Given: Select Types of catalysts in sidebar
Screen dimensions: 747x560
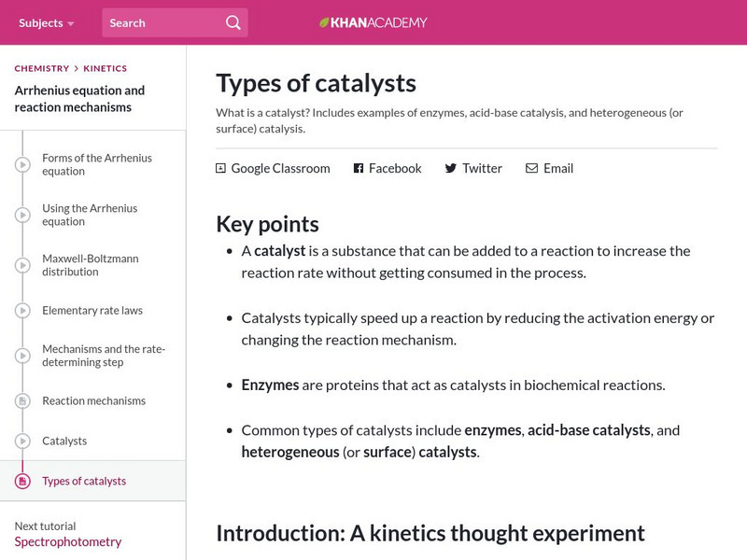Looking at the screenshot, I should [x=84, y=482].
